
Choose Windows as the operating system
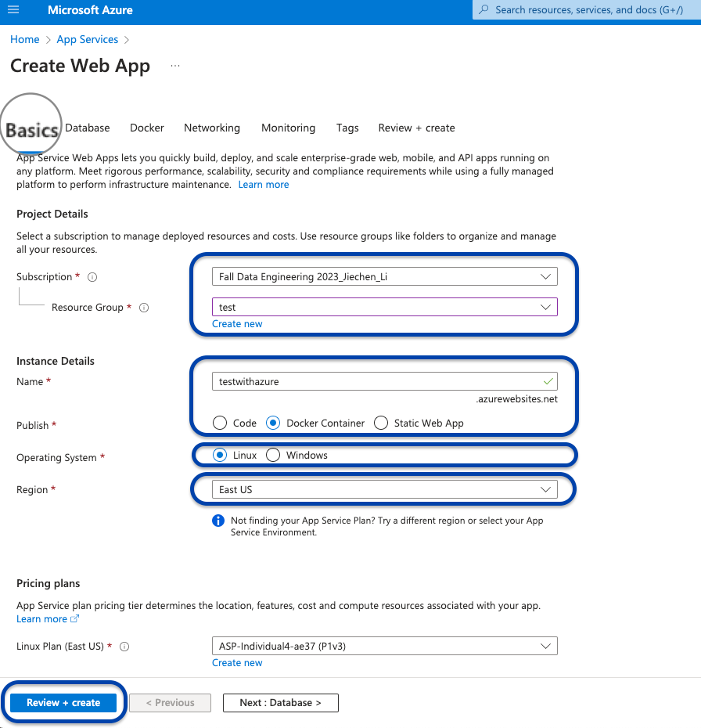[x=273, y=455]
